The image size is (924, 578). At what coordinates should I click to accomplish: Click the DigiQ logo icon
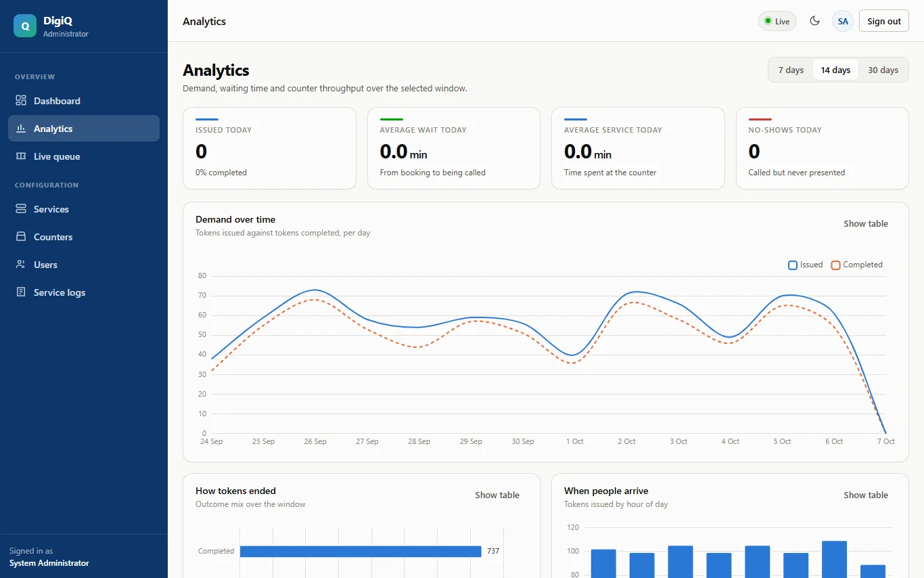(x=25, y=26)
